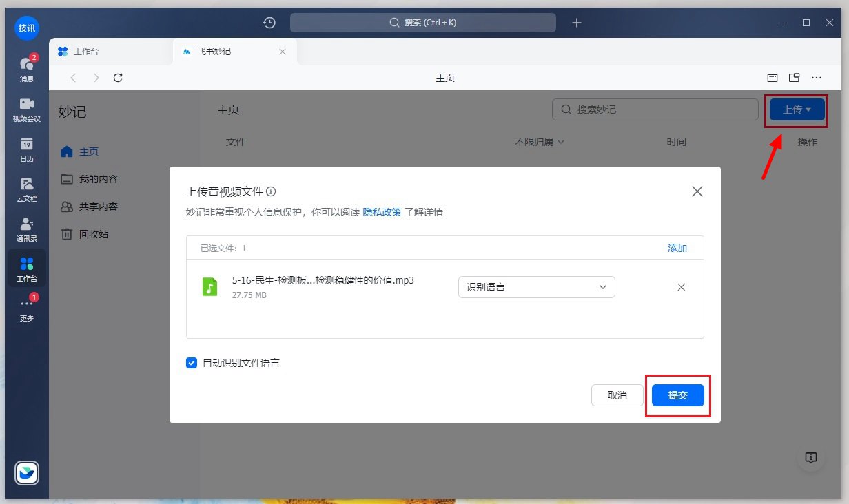Expand the 识别语言 language dropdown
849x504 pixels.
coord(536,287)
